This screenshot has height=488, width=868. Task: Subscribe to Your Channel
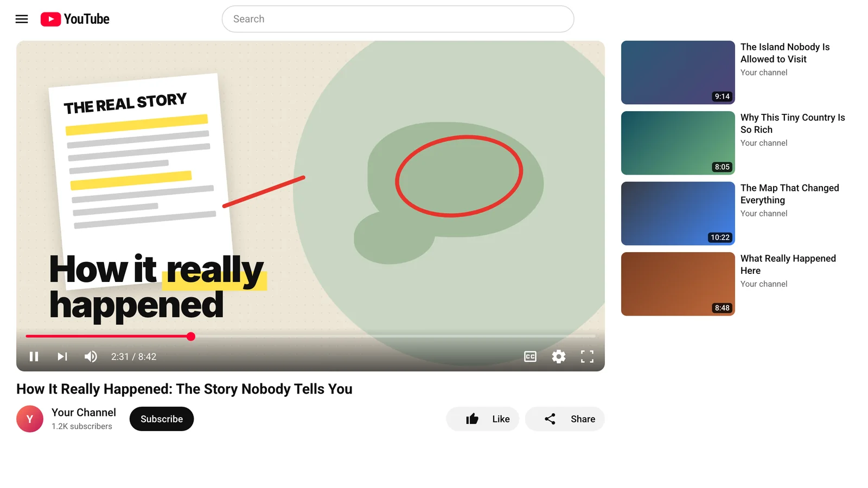click(x=162, y=419)
